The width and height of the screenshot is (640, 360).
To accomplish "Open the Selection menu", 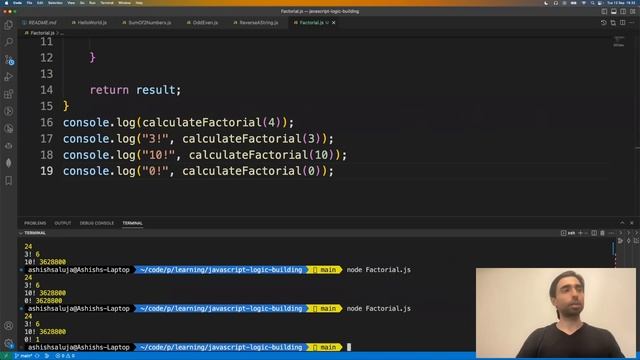I will tap(55, 3).
